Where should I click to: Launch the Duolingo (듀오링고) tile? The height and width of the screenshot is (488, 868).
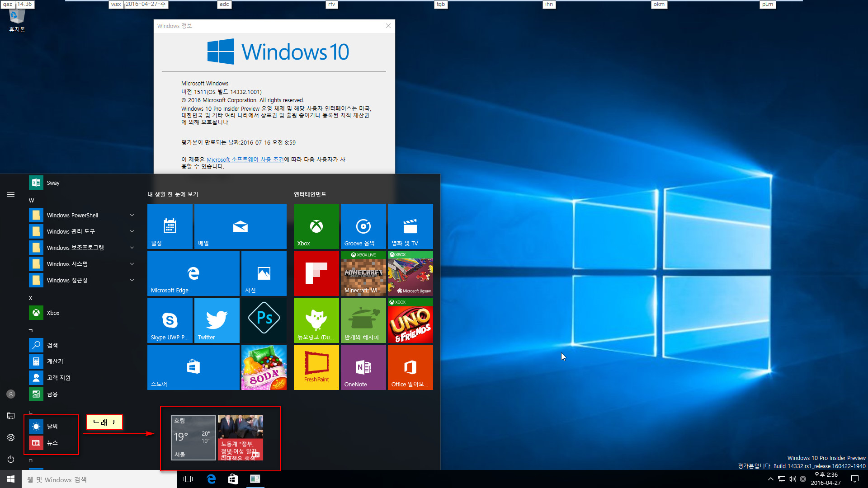click(316, 320)
